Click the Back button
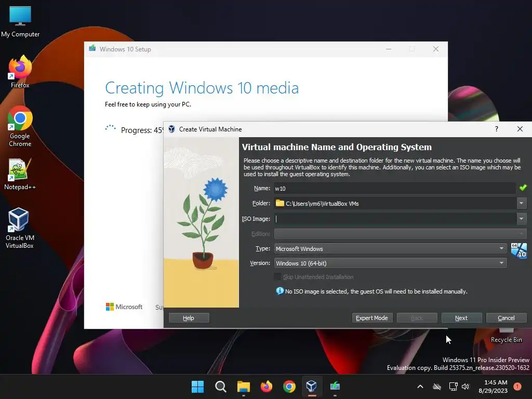The width and height of the screenshot is (532, 399). (x=417, y=318)
